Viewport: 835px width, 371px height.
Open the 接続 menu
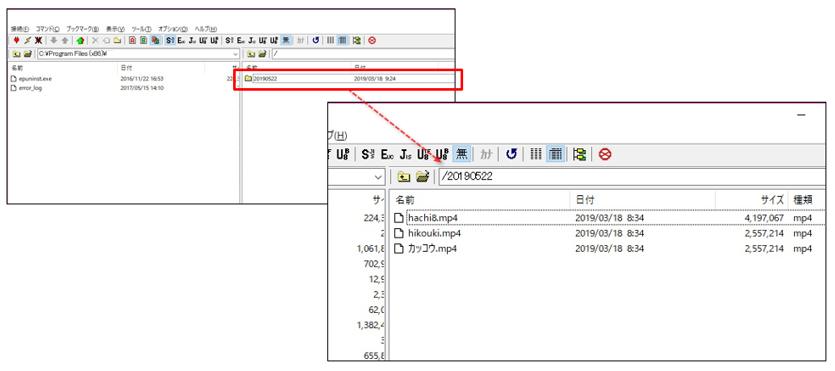(x=20, y=29)
